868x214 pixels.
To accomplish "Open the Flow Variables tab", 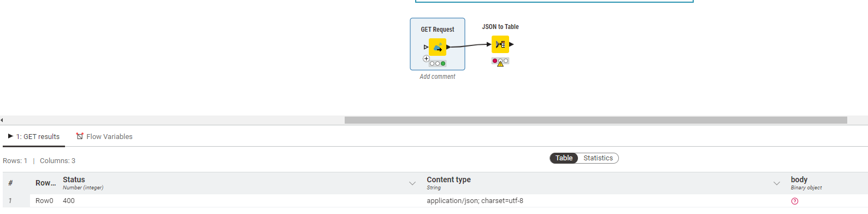I will tap(104, 136).
